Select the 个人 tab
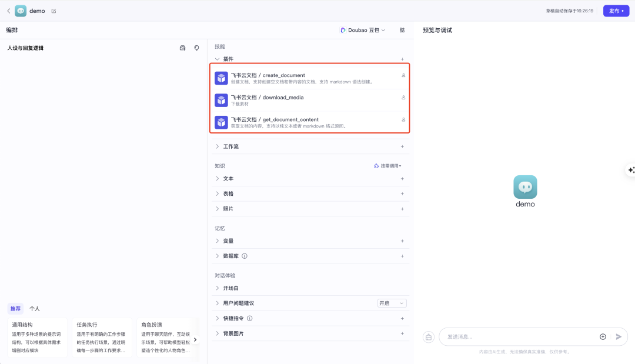 [x=35, y=309]
